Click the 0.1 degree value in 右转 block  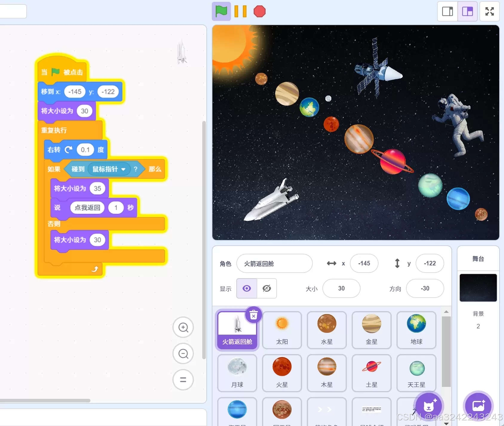[85, 150]
